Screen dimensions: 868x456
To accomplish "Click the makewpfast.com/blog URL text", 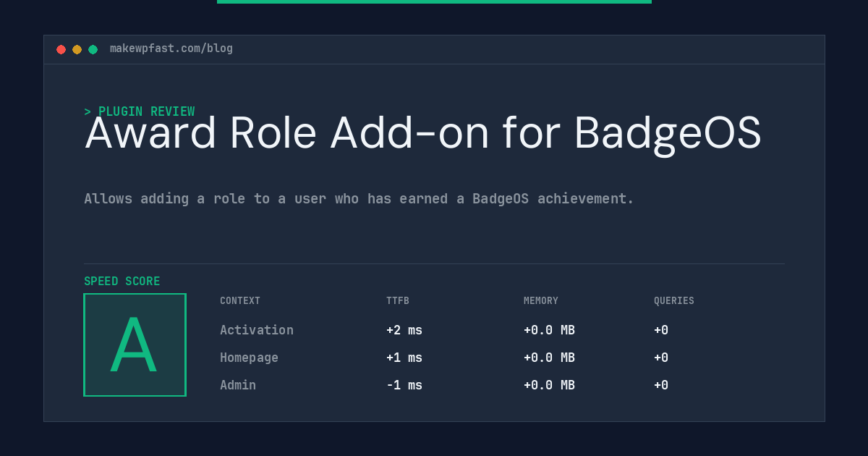I will coord(171,48).
